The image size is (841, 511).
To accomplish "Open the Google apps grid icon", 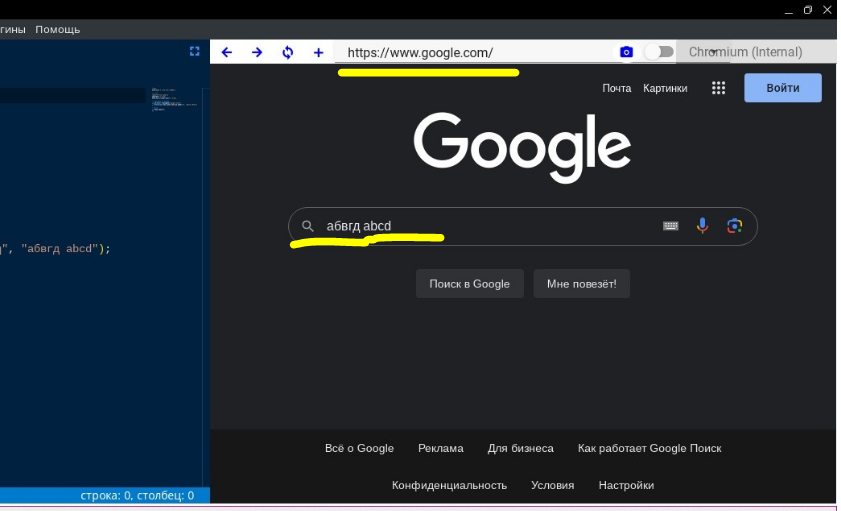I will pos(718,88).
